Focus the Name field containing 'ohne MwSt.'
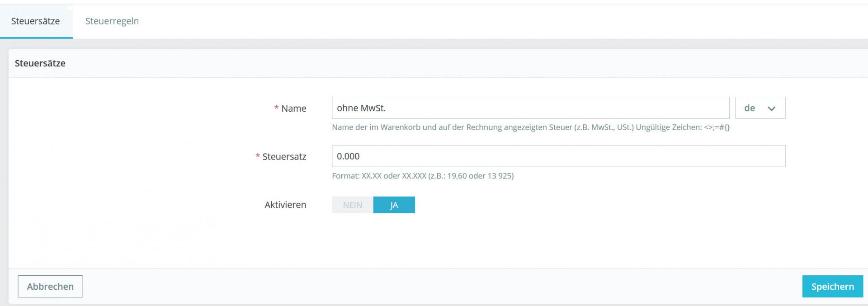 [x=531, y=108]
